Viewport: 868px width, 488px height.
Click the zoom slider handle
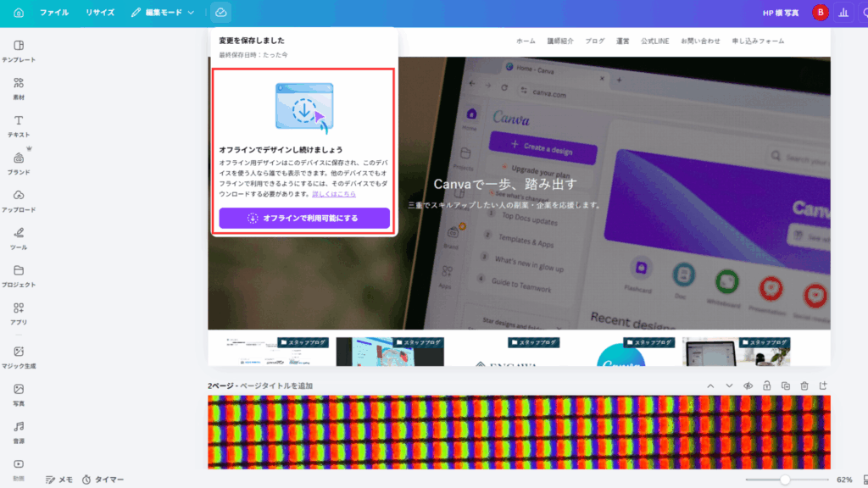point(785,480)
